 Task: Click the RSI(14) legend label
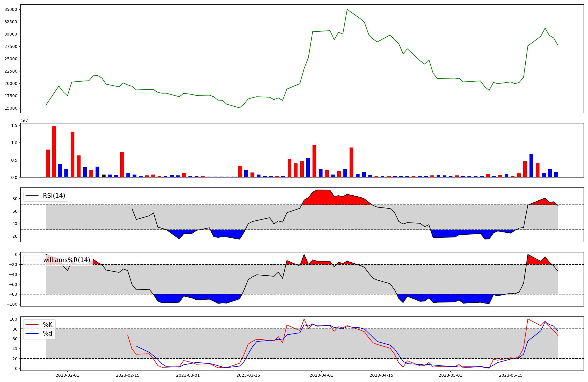point(54,196)
